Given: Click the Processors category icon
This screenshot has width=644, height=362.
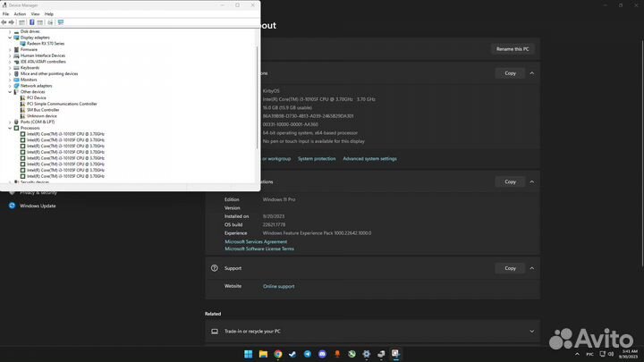Looking at the screenshot, I should pyautogui.click(x=16, y=128).
